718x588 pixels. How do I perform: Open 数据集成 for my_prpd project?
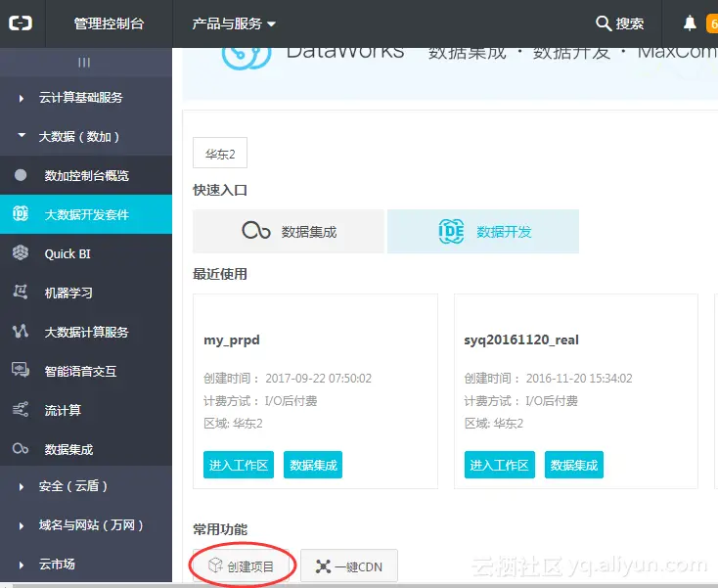point(313,465)
